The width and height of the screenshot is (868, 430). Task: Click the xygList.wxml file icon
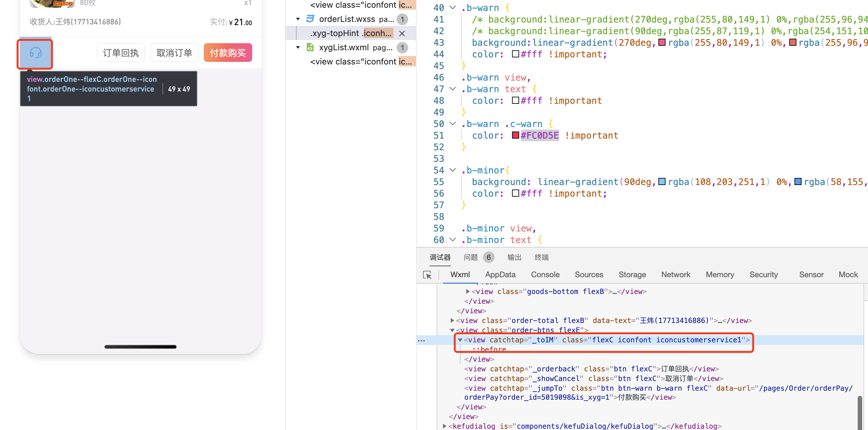point(310,47)
